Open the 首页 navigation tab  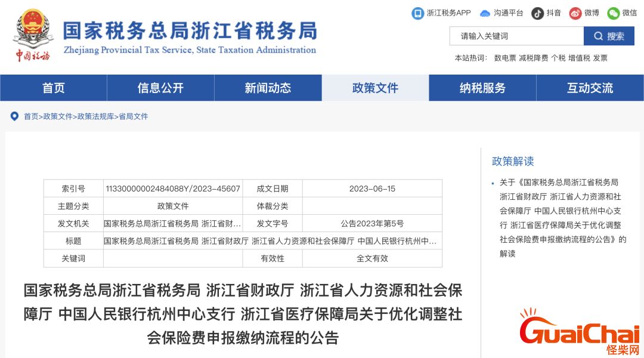(x=54, y=88)
